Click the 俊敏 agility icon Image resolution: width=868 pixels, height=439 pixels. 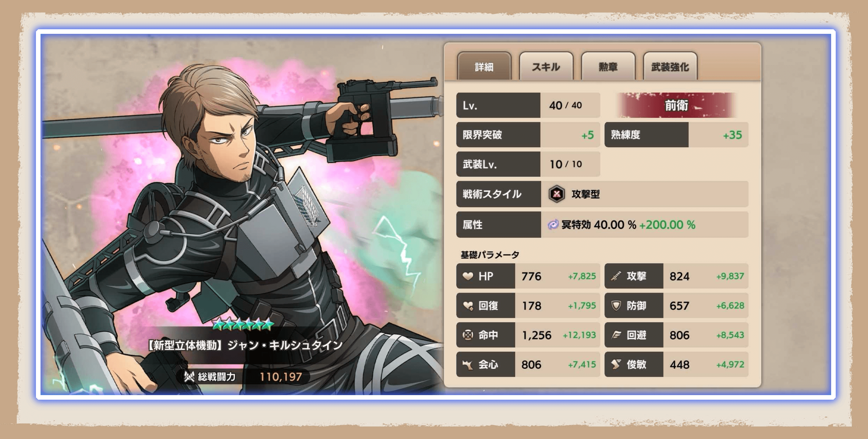616,364
